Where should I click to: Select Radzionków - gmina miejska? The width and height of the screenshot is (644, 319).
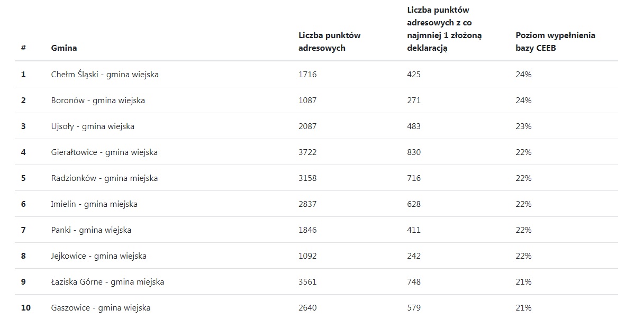[104, 178]
